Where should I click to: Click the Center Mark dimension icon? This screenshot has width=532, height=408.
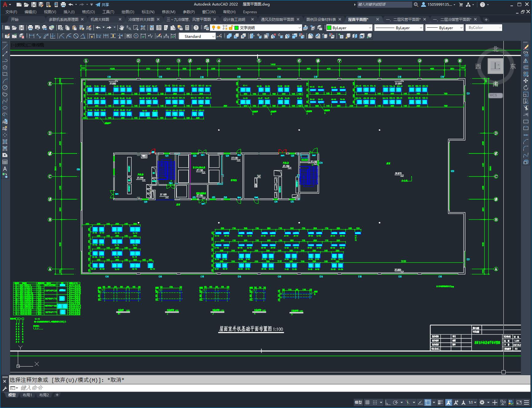tap(136, 36)
